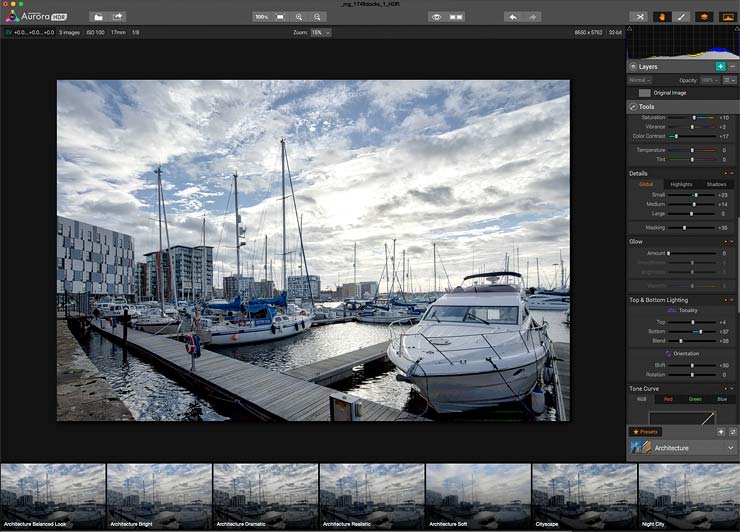Adjust the Color Contrast slider

tap(692, 136)
